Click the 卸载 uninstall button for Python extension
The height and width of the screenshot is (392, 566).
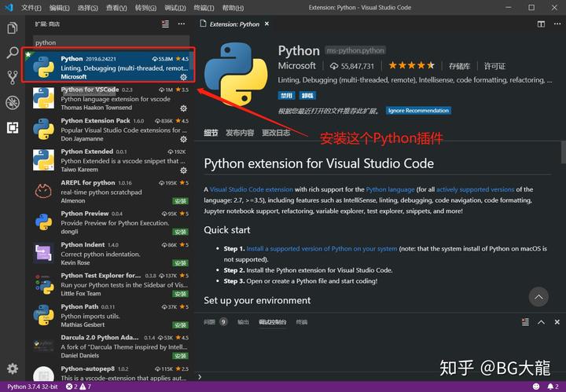click(x=307, y=96)
